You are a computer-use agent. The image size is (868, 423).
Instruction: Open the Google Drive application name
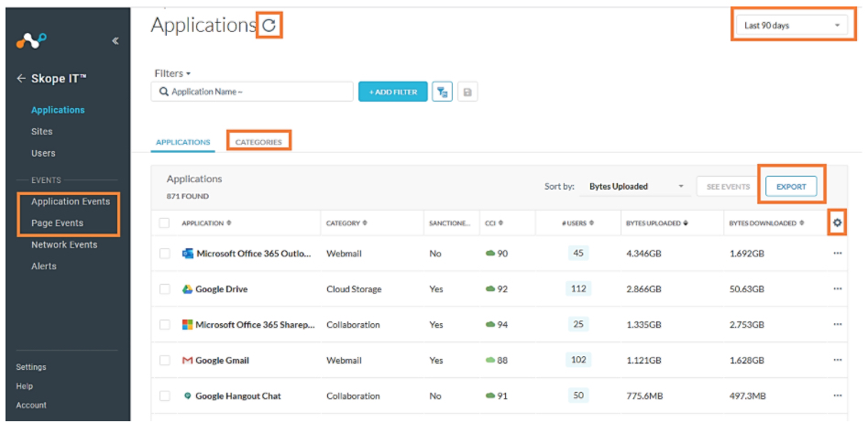(222, 289)
